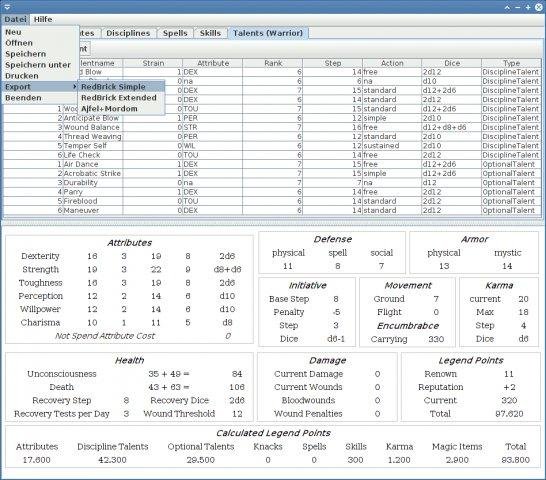
Task: Open the Datei menu
Action: [x=15, y=19]
